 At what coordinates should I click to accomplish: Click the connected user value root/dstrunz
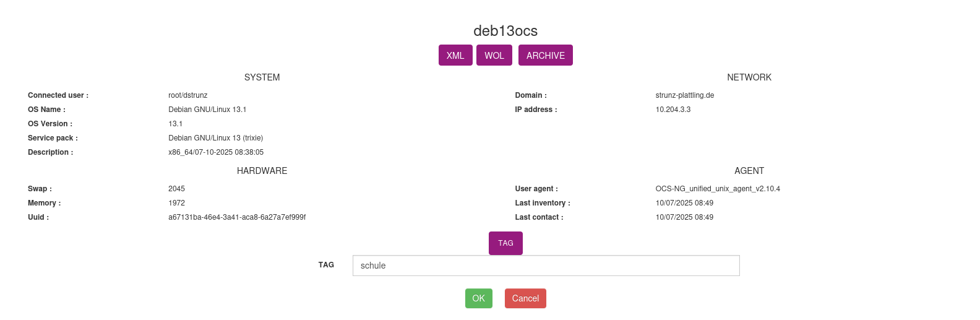[x=188, y=95]
